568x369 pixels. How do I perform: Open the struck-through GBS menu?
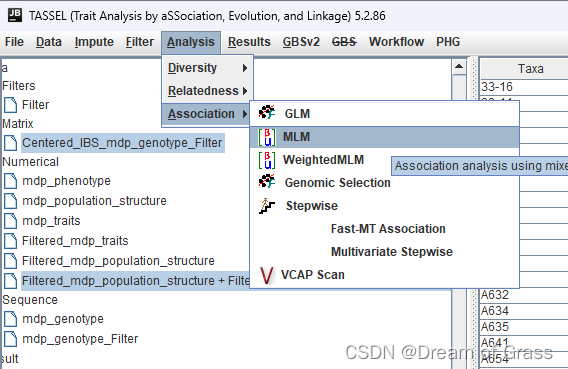pos(344,42)
